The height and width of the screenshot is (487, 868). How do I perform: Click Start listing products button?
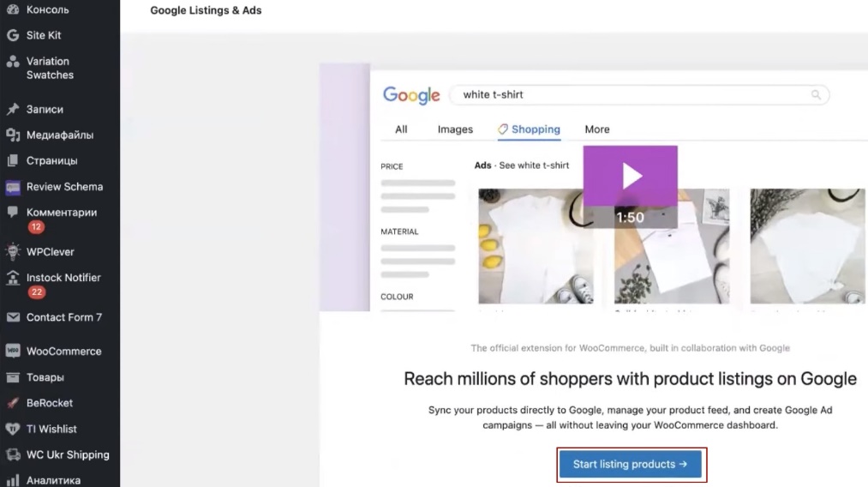pos(630,465)
